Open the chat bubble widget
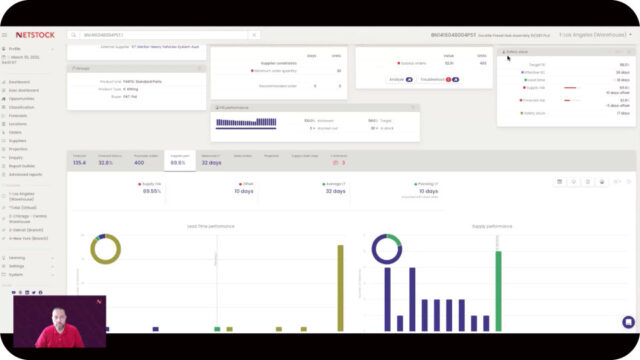 tap(628, 322)
